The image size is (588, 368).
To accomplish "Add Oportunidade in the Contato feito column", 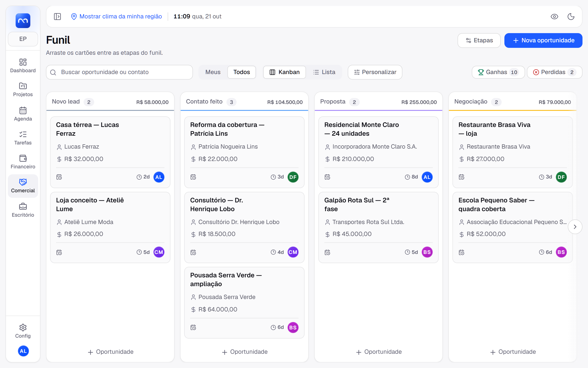I will point(244,352).
